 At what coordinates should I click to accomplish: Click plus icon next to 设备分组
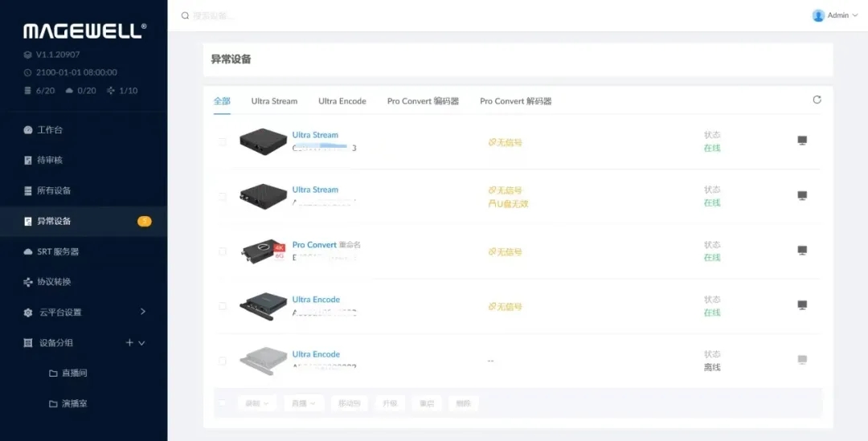129,343
